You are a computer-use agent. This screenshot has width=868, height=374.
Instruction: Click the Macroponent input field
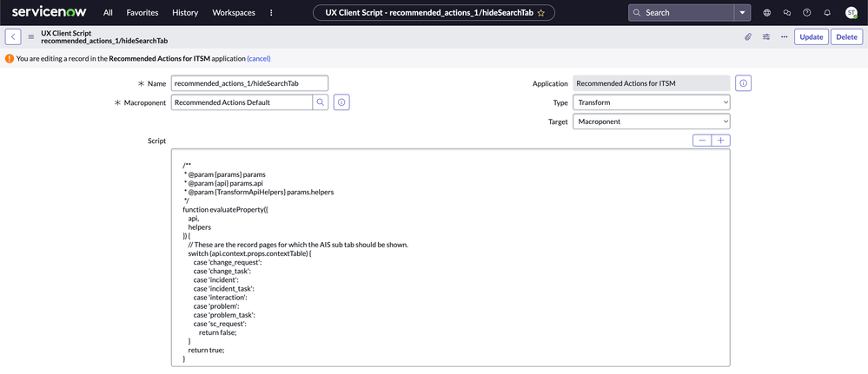[x=242, y=102]
